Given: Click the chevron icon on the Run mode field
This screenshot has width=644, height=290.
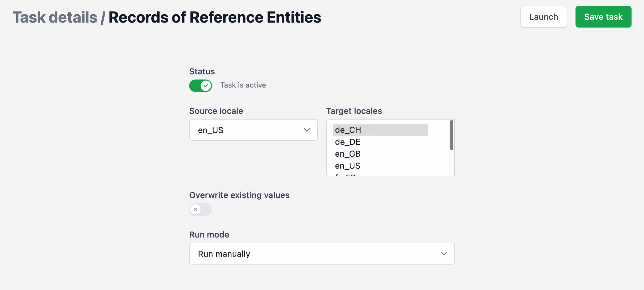Looking at the screenshot, I should click(x=444, y=254).
